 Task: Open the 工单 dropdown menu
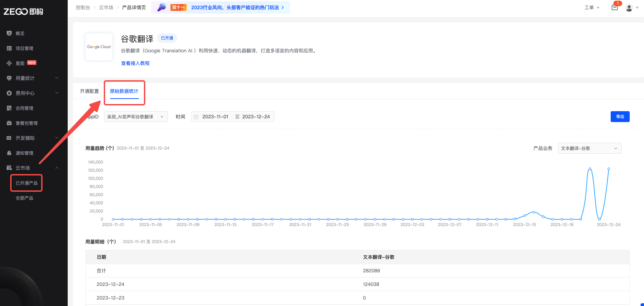click(x=592, y=7)
